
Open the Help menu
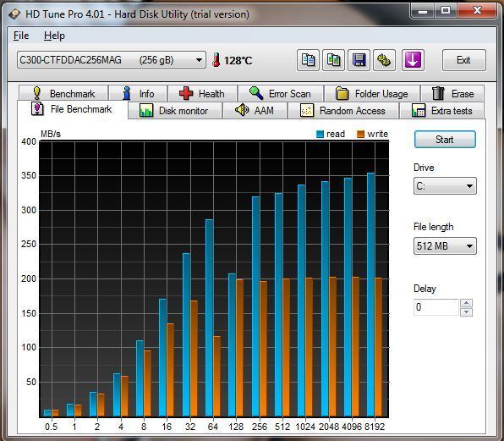(x=54, y=36)
